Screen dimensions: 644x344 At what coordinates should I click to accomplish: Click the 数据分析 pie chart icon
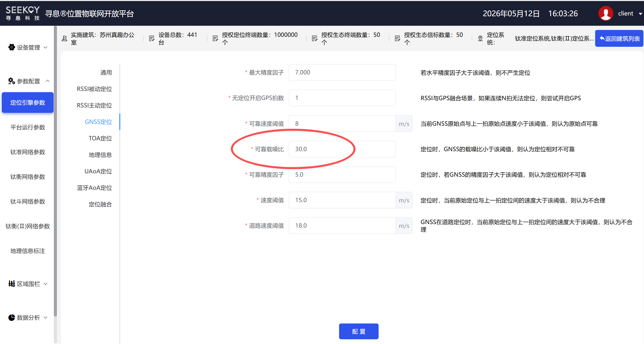tap(12, 317)
